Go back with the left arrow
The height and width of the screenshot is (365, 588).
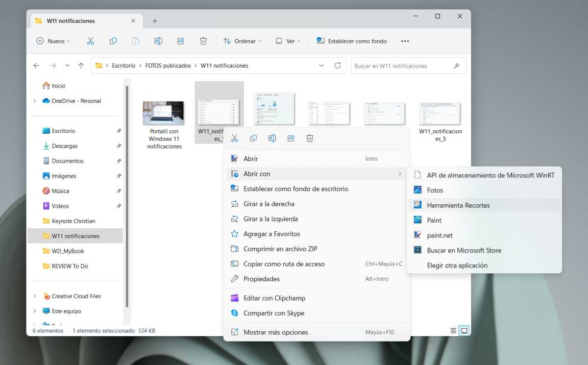coord(36,66)
